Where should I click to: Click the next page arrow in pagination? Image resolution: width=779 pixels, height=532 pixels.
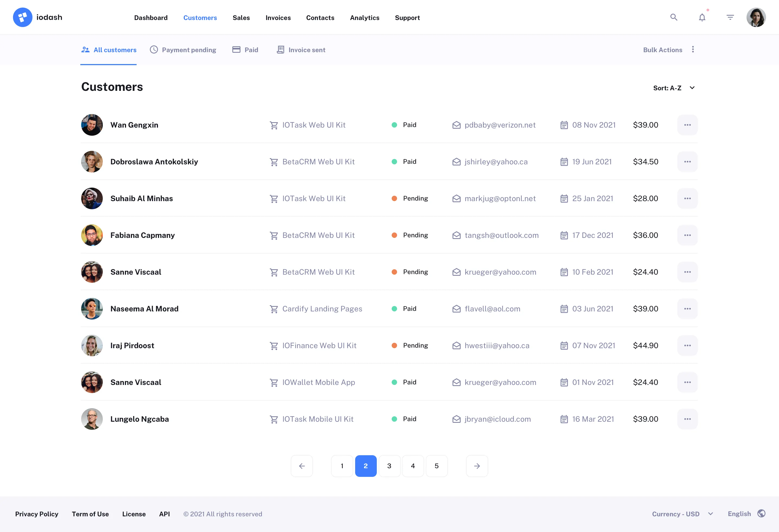[x=477, y=466]
